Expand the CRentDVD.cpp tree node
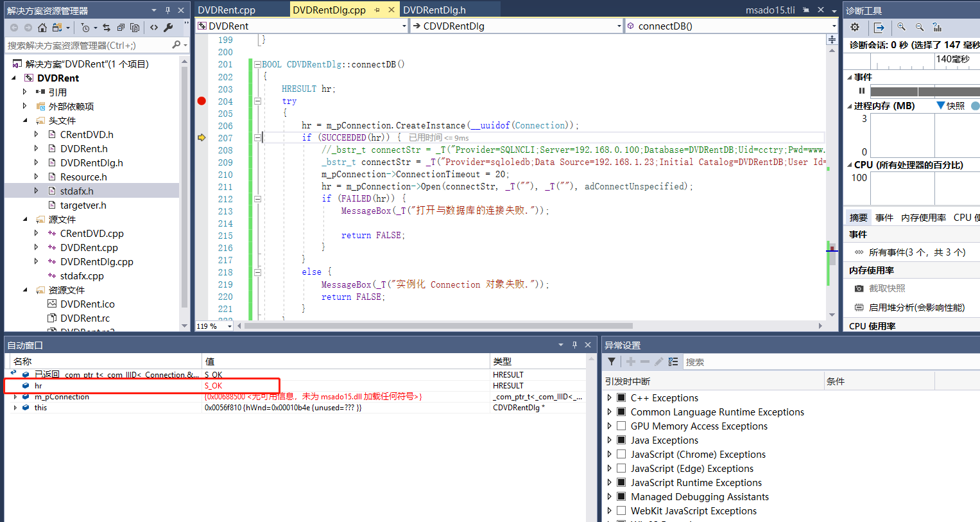 coord(36,233)
